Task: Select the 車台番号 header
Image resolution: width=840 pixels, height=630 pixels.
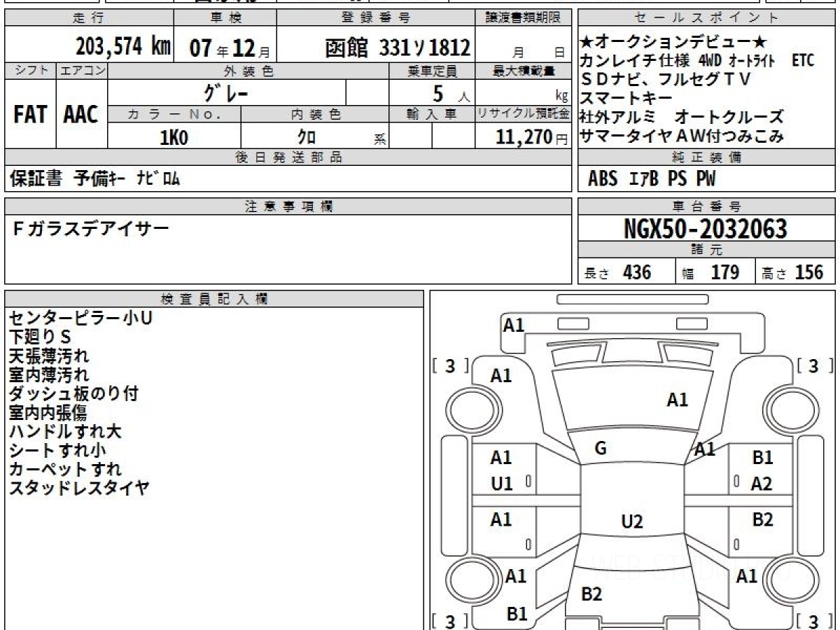Action: [706, 206]
